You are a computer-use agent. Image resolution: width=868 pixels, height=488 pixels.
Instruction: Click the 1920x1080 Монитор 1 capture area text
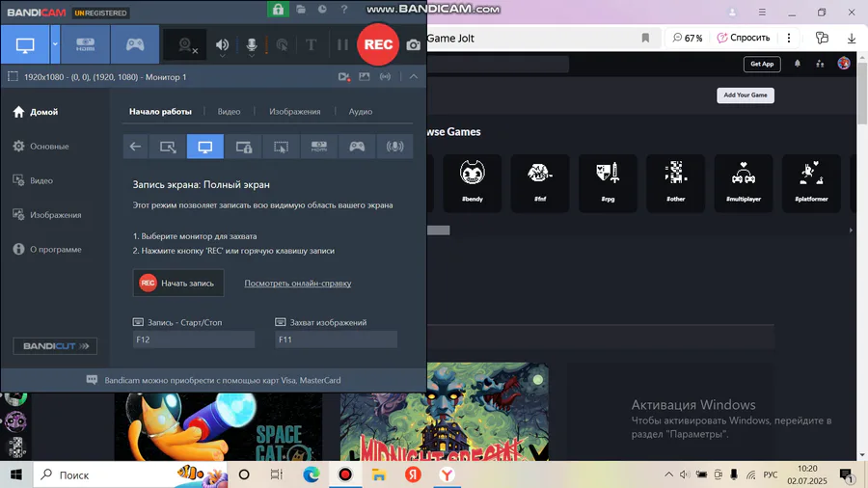coord(105,77)
